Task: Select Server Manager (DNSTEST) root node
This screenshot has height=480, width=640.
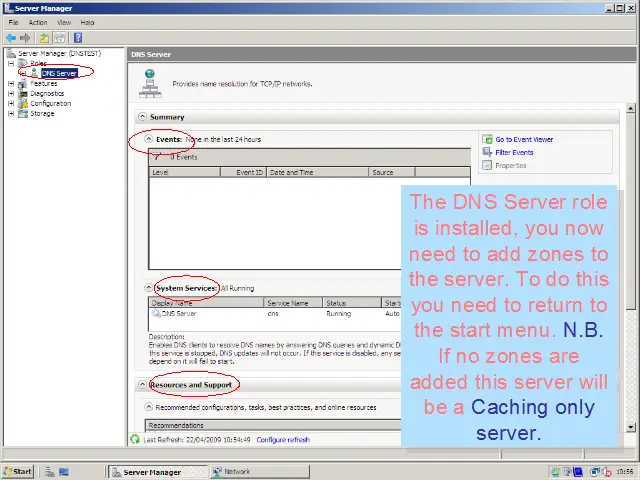Action: pyautogui.click(x=59, y=53)
